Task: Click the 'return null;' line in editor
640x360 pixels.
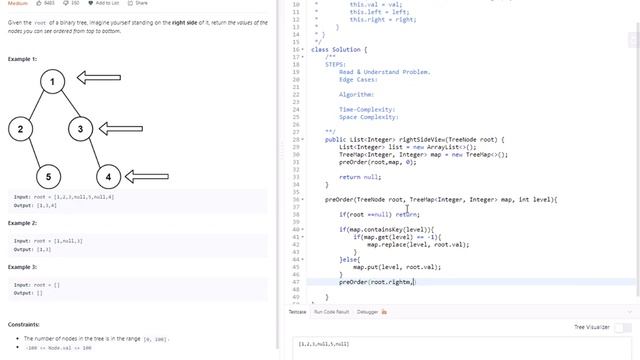Action: click(x=360, y=177)
